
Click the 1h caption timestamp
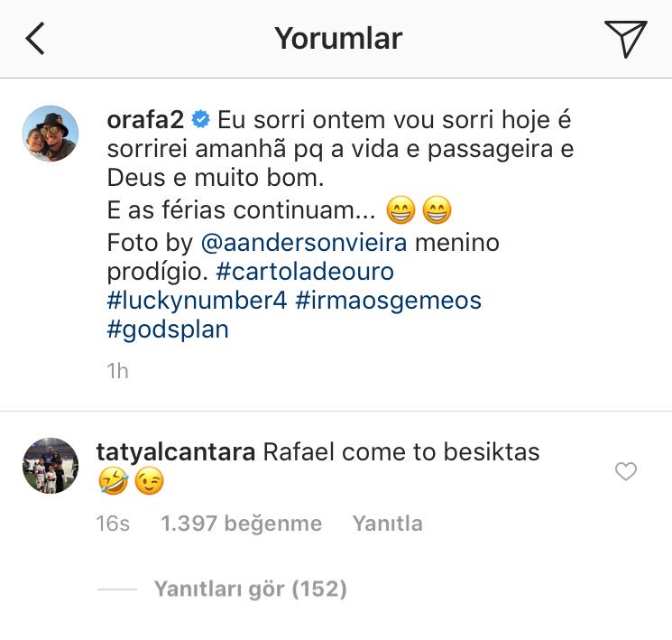click(x=117, y=371)
